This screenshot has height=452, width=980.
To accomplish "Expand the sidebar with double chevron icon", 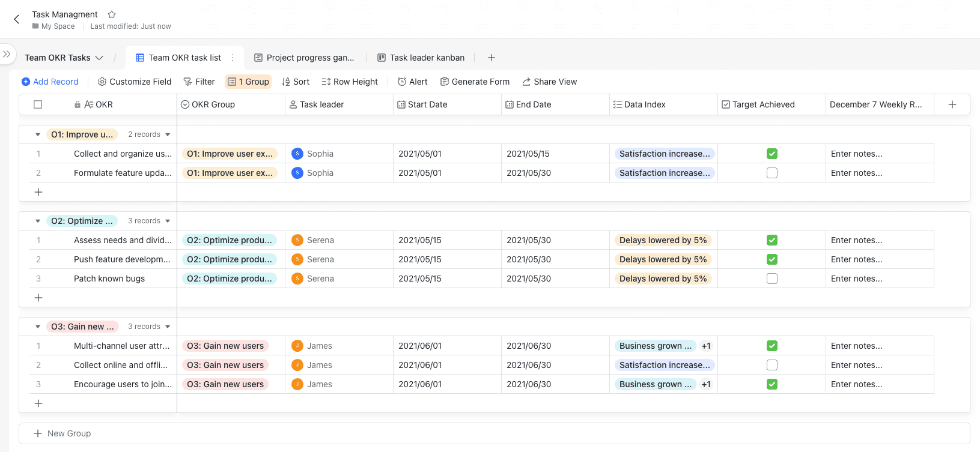I will 7,54.
